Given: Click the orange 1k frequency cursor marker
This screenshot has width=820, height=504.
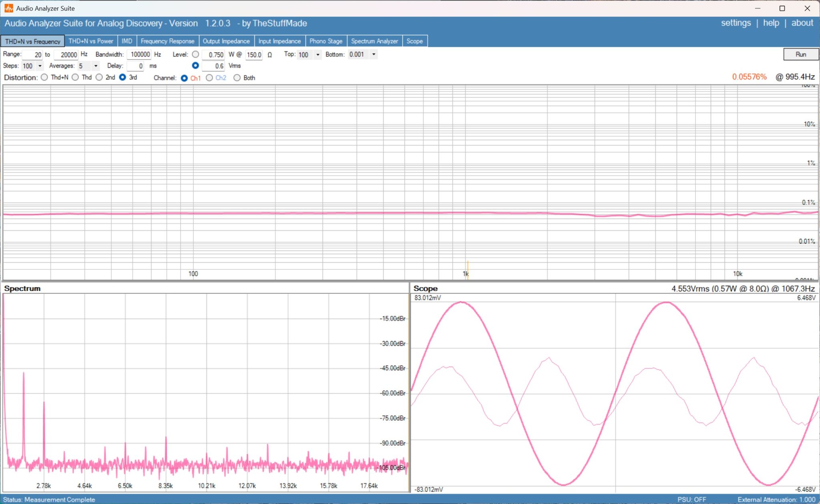Looking at the screenshot, I should point(467,270).
